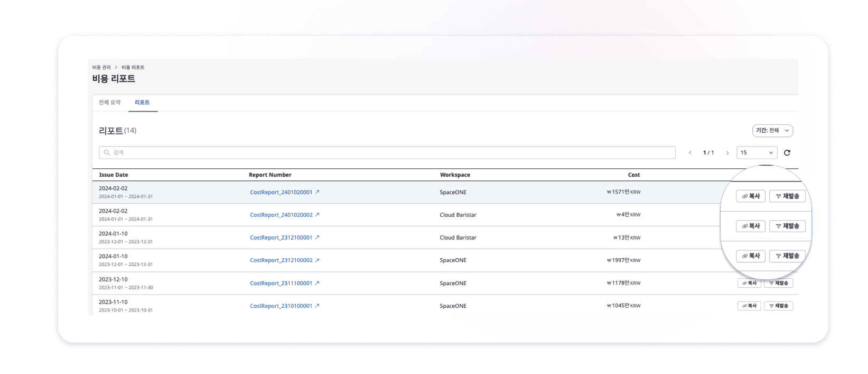This screenshot has width=868, height=374.
Task: Click the Workspace column header
Action: (x=455, y=175)
